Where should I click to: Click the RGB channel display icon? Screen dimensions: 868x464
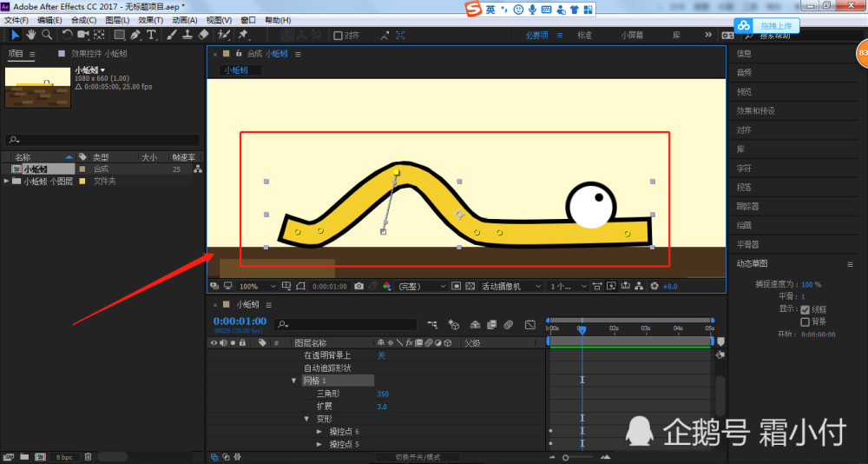[x=387, y=286]
